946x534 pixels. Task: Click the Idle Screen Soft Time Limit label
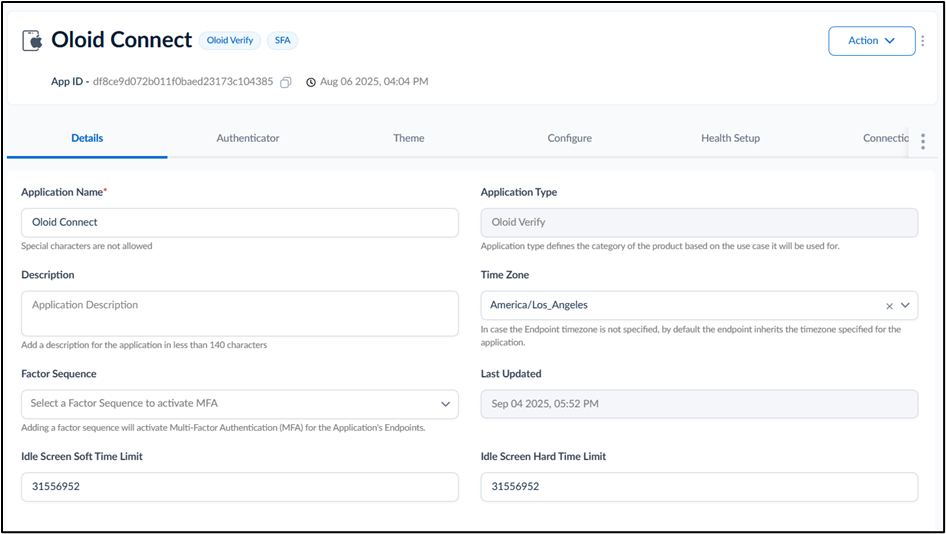[x=82, y=457]
